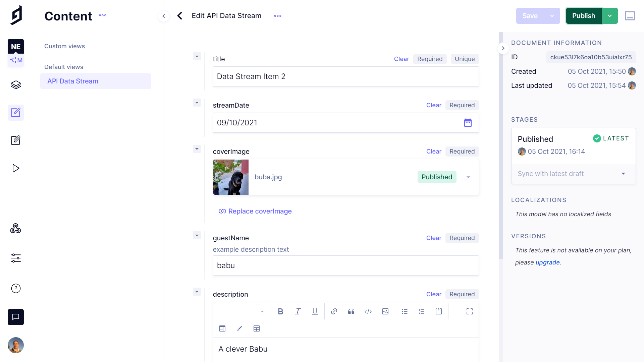Open the Custom views section

click(x=65, y=46)
